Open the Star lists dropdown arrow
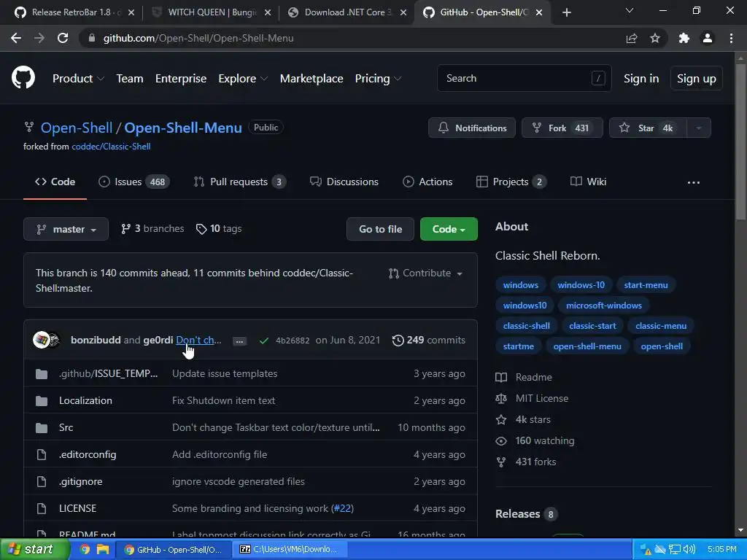Screen dimensions: 747x560 [x=699, y=128]
